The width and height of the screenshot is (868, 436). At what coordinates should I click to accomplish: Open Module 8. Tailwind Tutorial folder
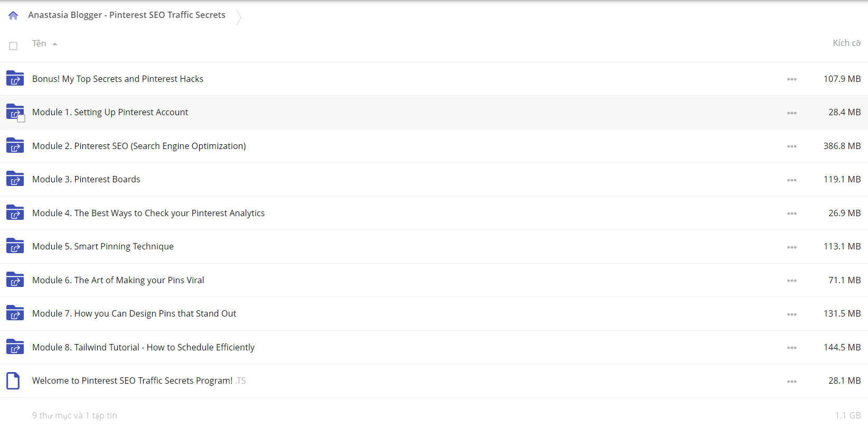tap(143, 347)
